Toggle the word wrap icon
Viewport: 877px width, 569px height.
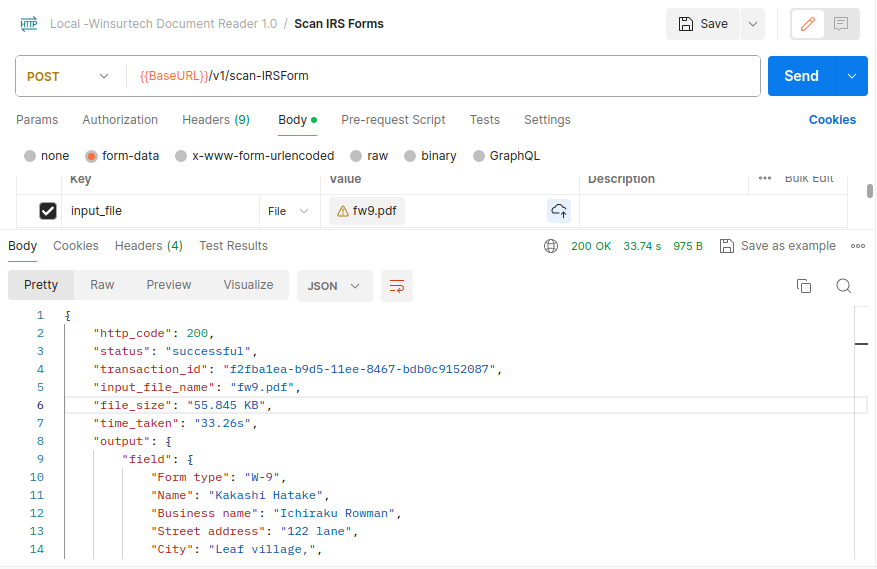point(397,286)
